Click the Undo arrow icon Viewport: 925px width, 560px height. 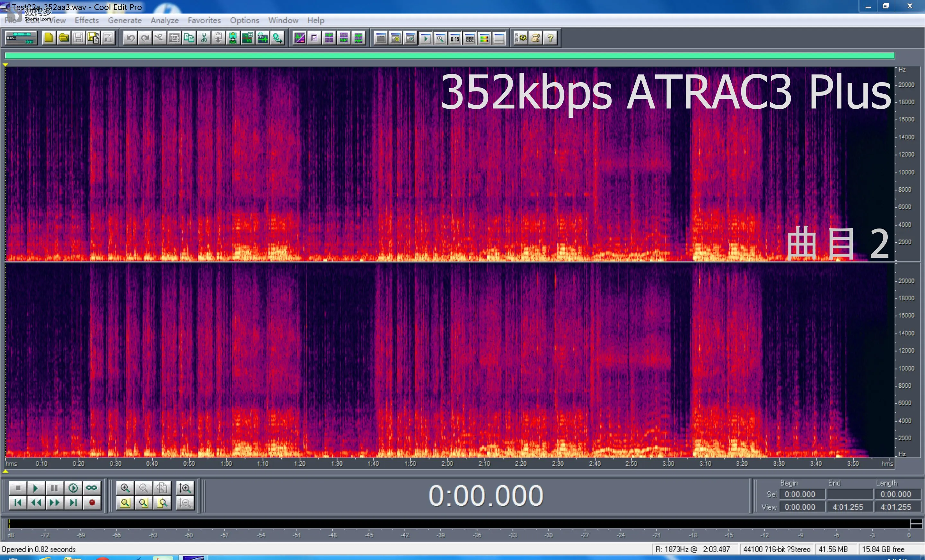coord(130,38)
